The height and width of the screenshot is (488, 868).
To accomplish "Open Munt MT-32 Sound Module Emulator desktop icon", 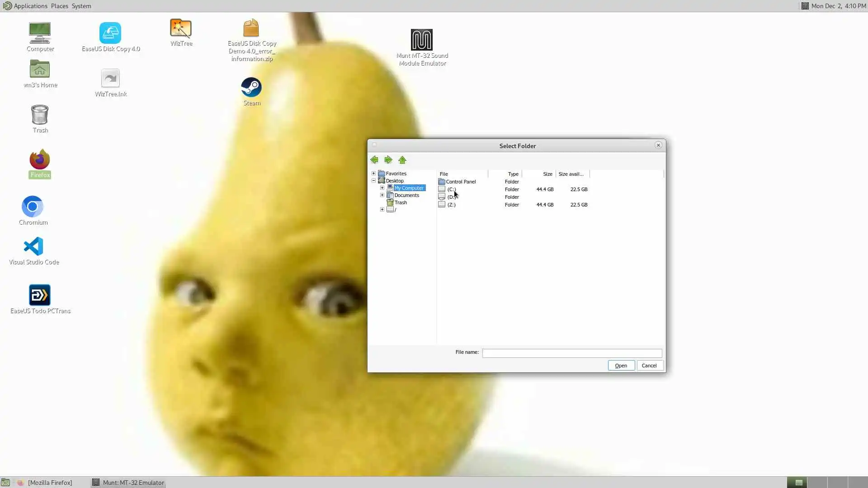I will click(x=421, y=41).
